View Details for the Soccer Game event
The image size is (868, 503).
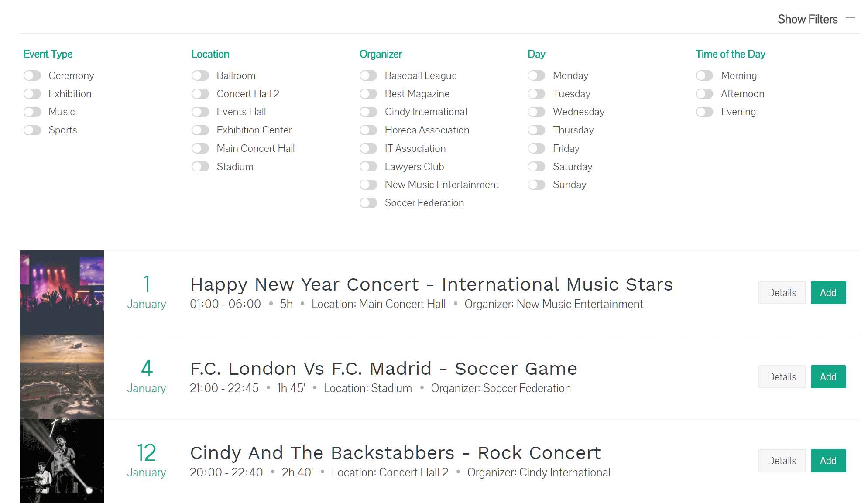coord(782,377)
